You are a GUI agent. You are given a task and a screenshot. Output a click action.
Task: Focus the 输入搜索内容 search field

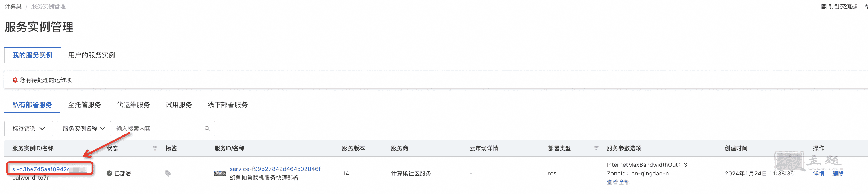155,129
